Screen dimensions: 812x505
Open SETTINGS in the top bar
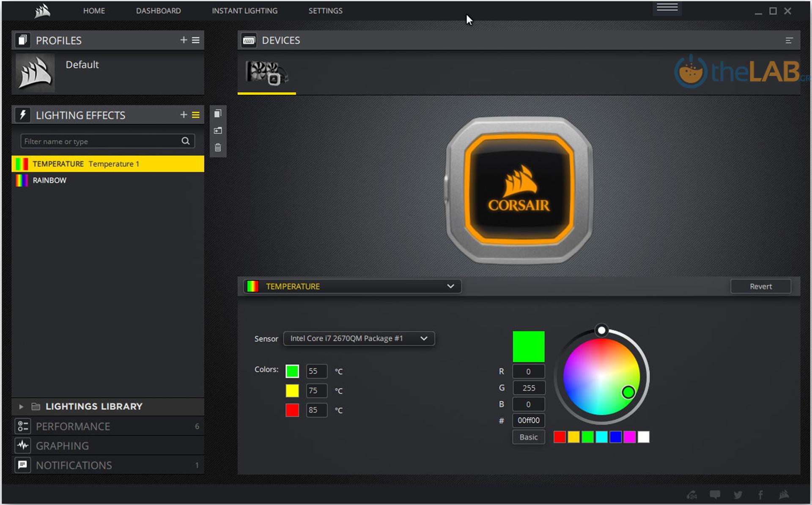coord(325,11)
